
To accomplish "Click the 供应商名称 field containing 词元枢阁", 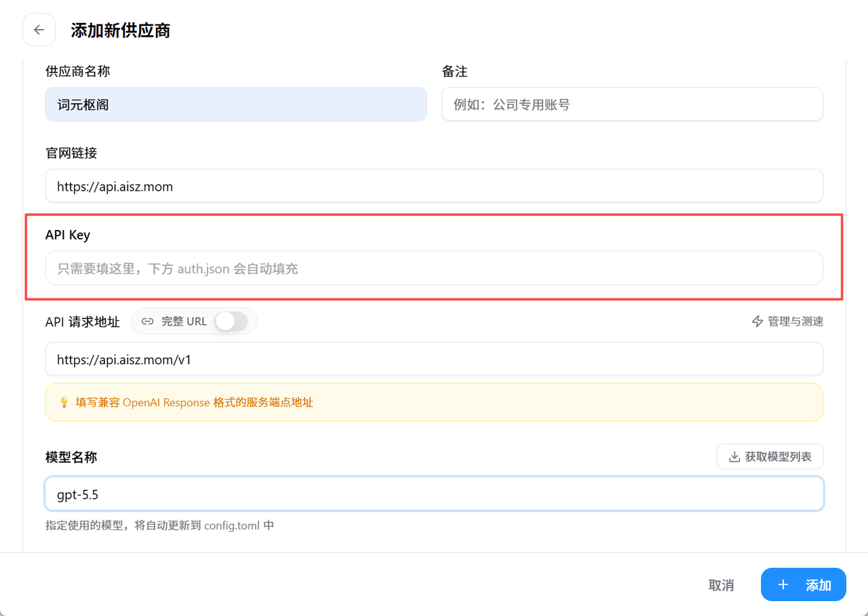I will [x=236, y=104].
